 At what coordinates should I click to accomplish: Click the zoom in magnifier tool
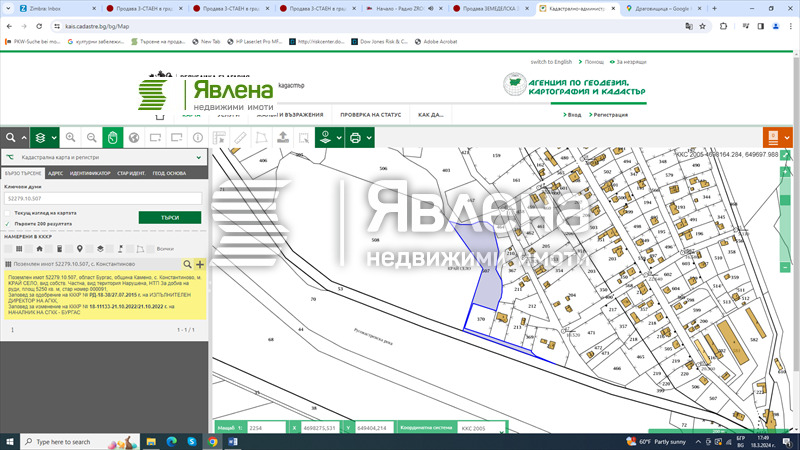click(x=70, y=137)
